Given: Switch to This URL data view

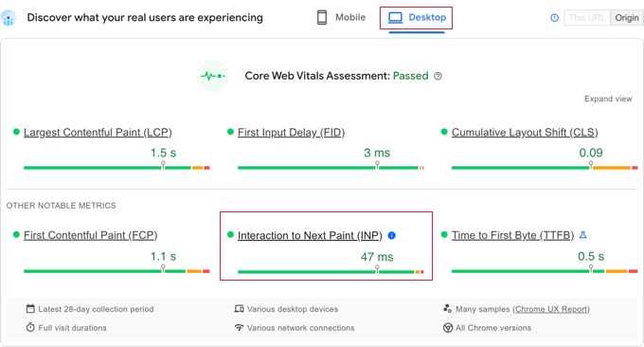Looking at the screenshot, I should (x=587, y=18).
